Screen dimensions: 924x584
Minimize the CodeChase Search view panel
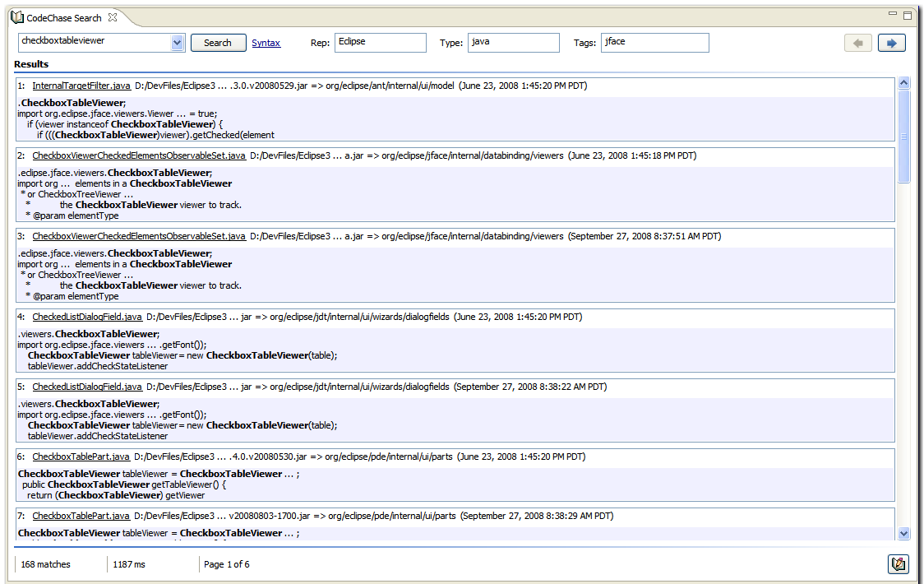pos(893,13)
